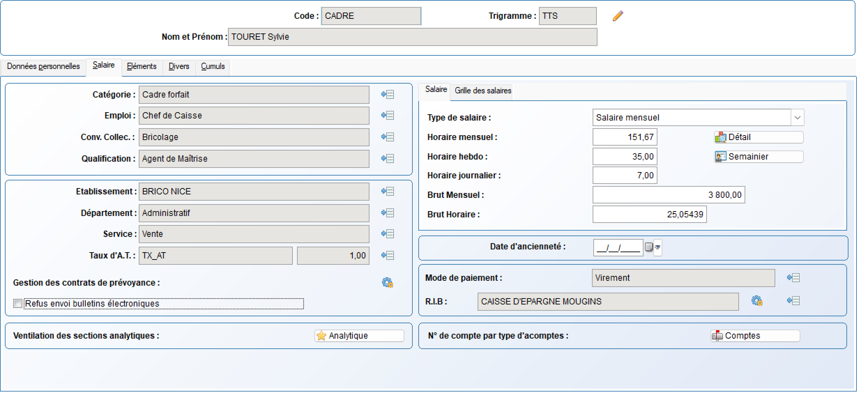Viewport: 868px width, 402px height.
Task: Click the Semainier button
Action: (x=759, y=157)
